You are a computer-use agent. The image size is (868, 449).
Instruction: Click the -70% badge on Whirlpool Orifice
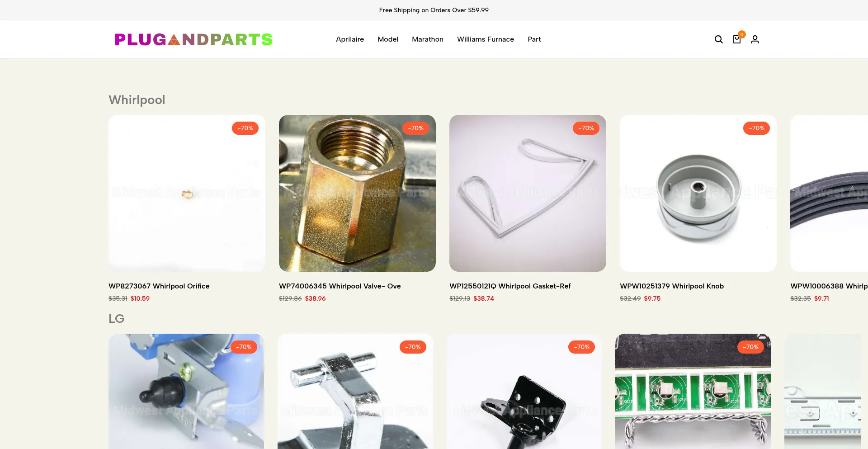(x=245, y=128)
